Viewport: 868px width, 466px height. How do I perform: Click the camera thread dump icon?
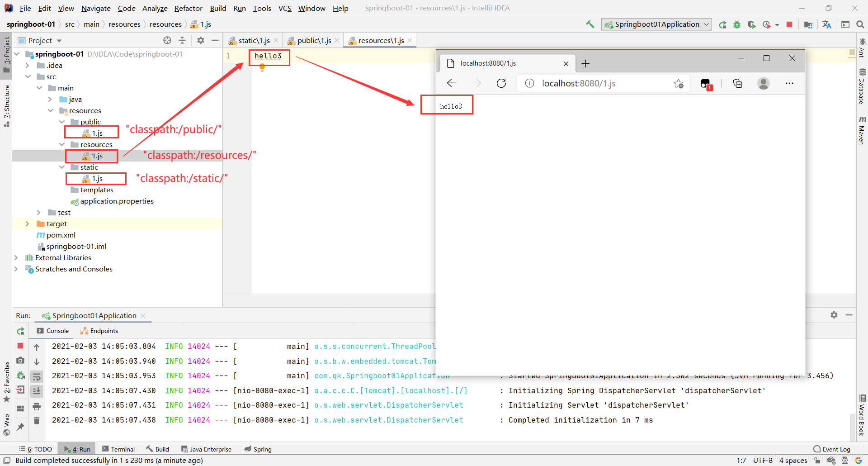click(20, 361)
